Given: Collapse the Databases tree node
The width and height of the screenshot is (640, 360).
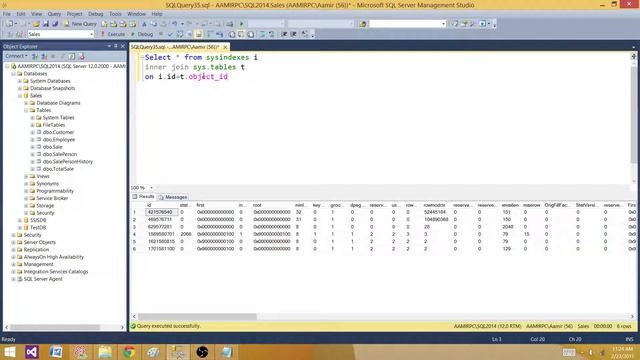Looking at the screenshot, I should click(13, 74).
